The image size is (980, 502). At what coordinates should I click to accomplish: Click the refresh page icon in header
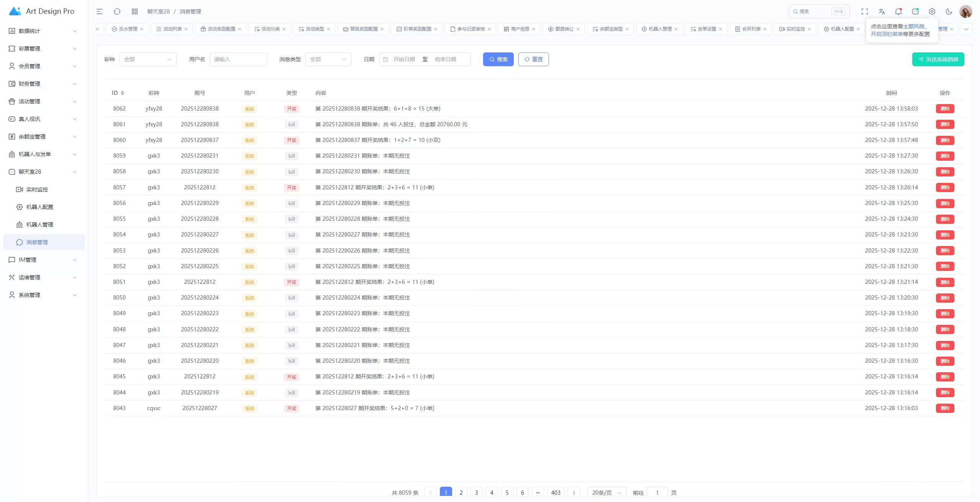point(117,11)
